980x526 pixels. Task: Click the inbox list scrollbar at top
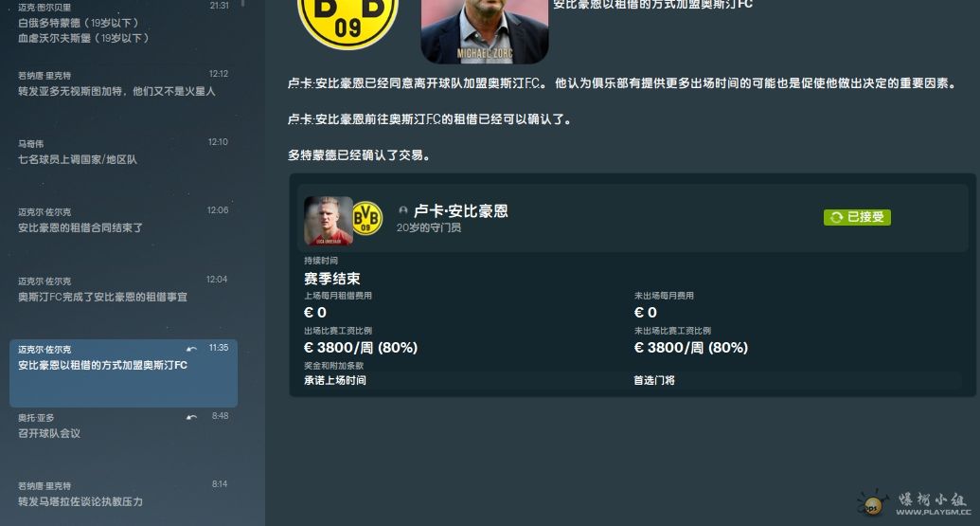pyautogui.click(x=242, y=3)
